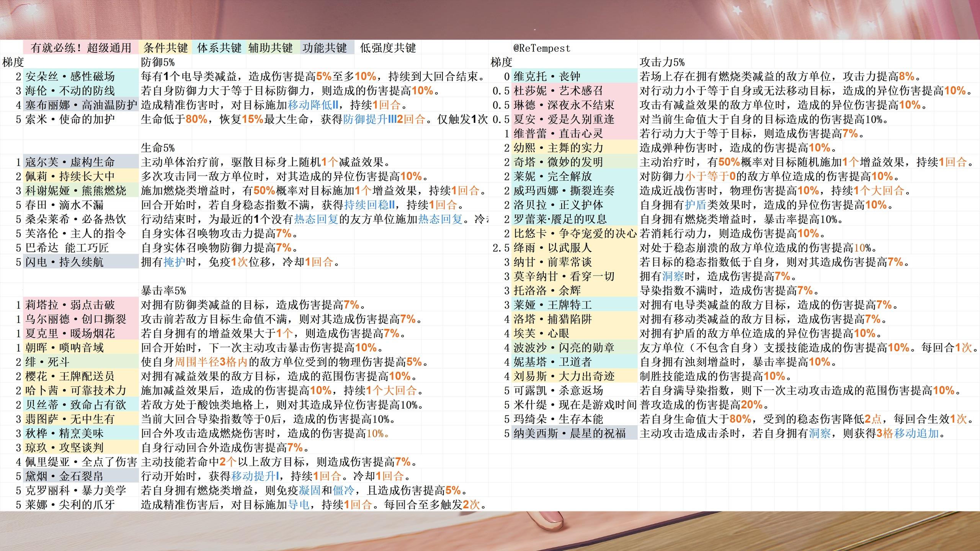Select the 闪电·持久续航 name cell

pyautogui.click(x=65, y=262)
